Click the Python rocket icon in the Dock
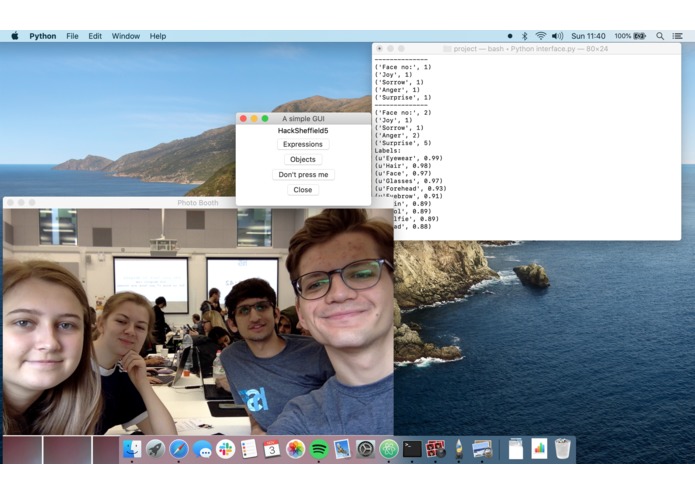The width and height of the screenshot is (695, 494). pos(459,449)
